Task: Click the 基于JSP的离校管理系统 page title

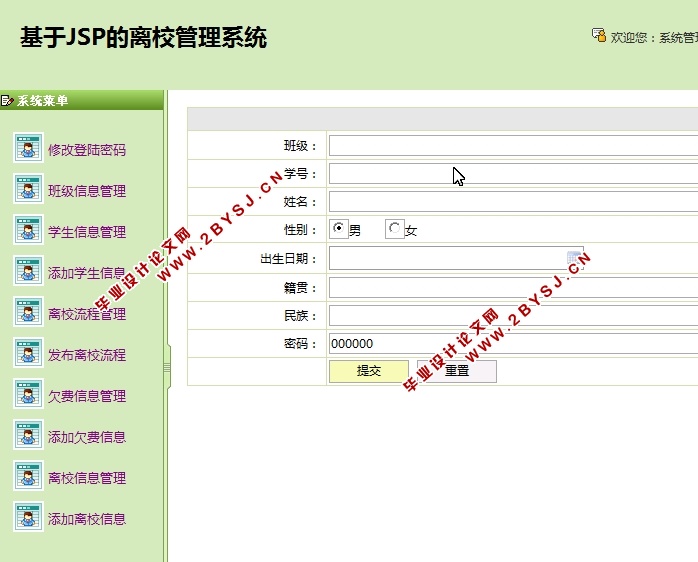Action: (143, 37)
